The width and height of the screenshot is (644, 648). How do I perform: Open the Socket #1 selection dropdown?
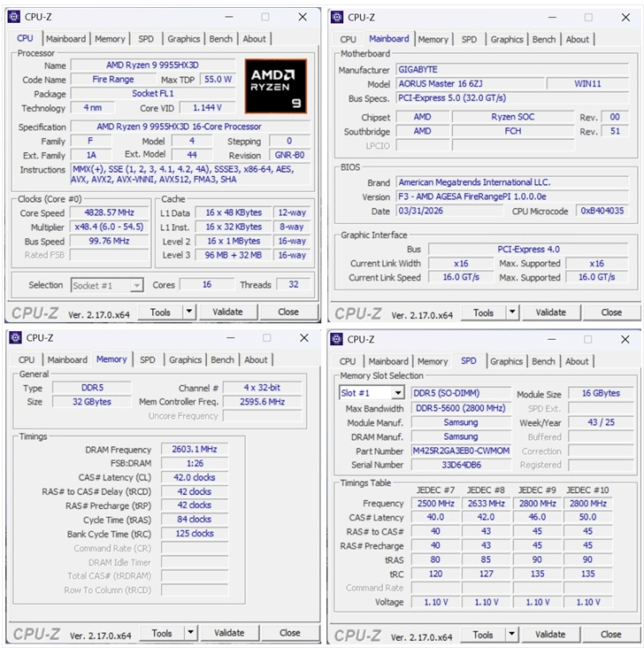click(107, 285)
